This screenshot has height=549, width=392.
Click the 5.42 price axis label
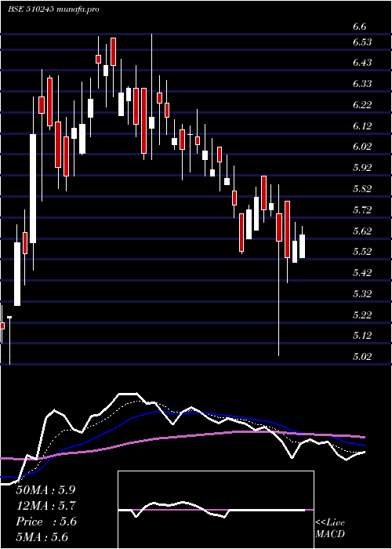coord(362,272)
